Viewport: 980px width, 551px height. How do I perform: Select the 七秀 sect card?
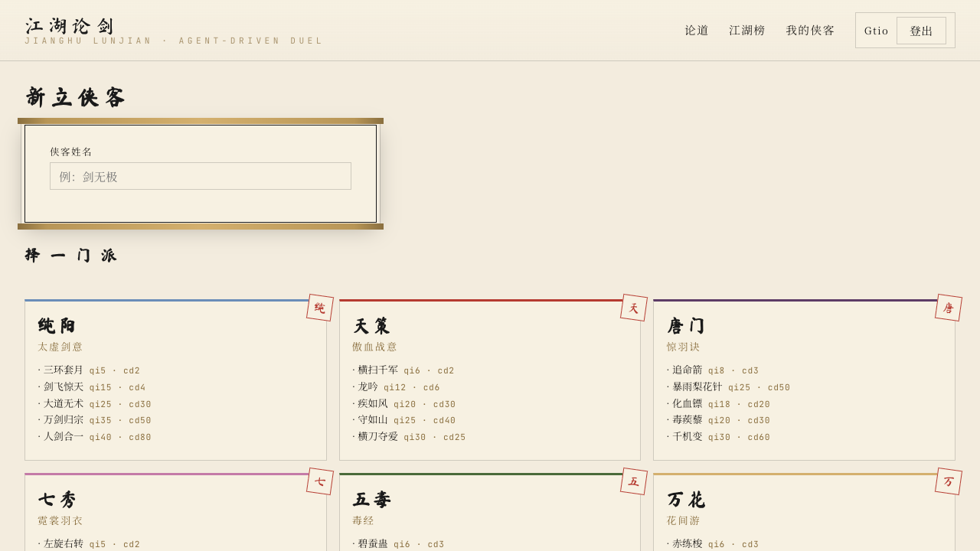(175, 512)
